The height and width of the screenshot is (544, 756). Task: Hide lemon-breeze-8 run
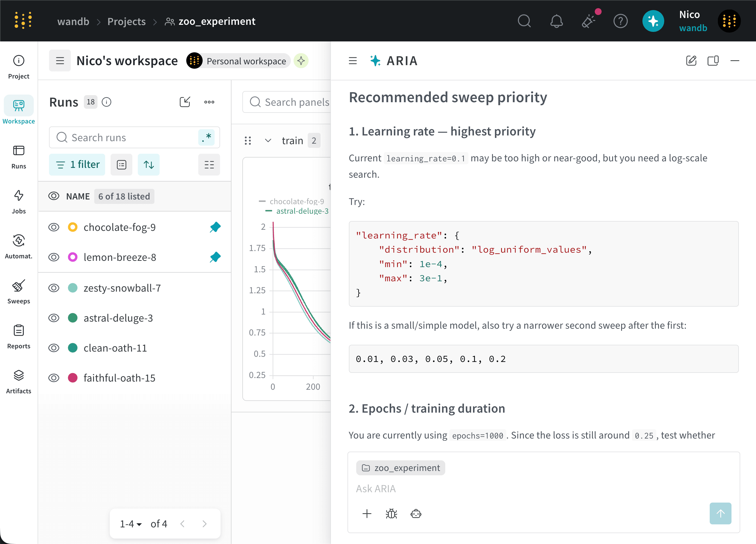(x=54, y=258)
